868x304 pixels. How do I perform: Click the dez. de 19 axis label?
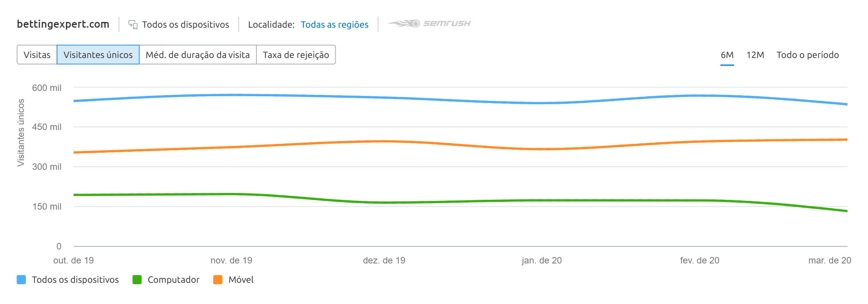pos(384,260)
